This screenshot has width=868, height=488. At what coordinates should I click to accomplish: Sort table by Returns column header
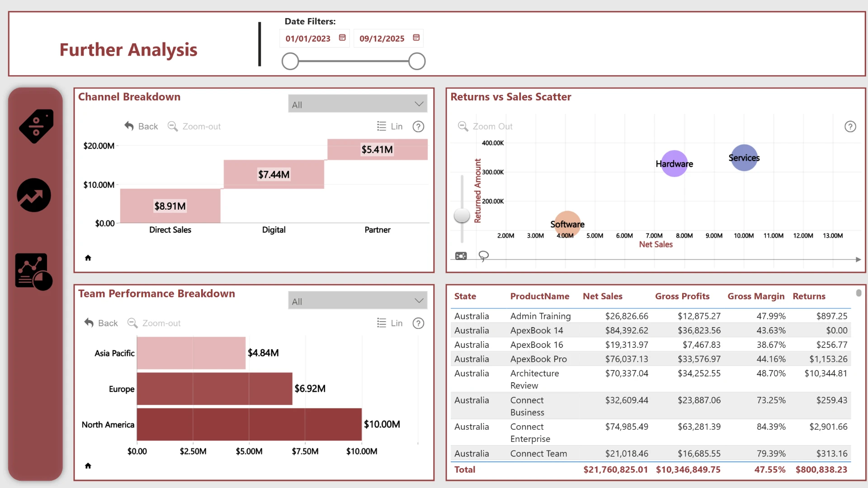click(x=809, y=296)
